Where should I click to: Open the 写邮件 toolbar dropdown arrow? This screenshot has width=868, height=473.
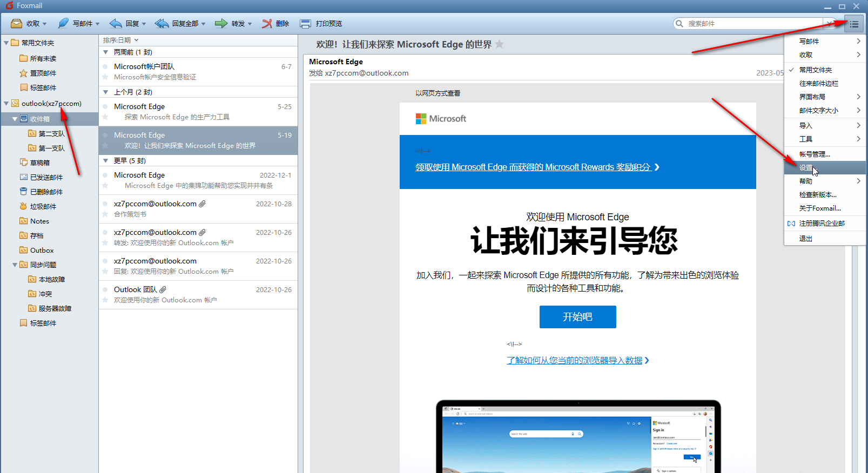(x=97, y=24)
